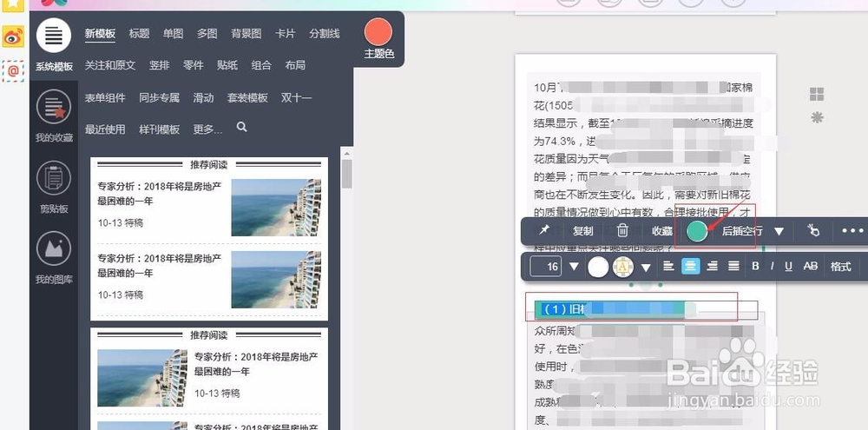Open the 系统模板 system templates panel

point(54,44)
